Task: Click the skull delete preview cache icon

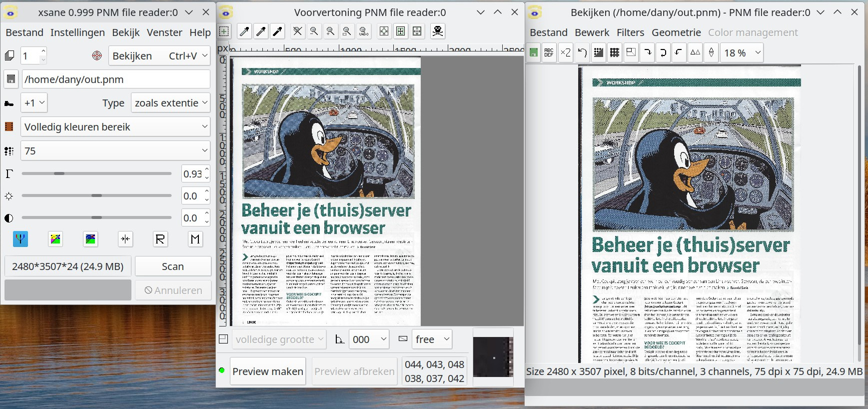Action: (x=438, y=31)
